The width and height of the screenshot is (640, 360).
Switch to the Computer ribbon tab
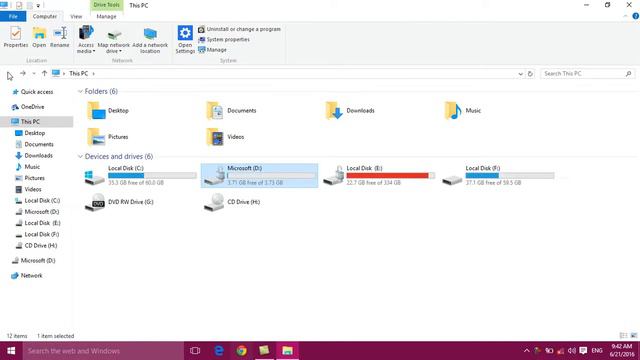[44, 16]
